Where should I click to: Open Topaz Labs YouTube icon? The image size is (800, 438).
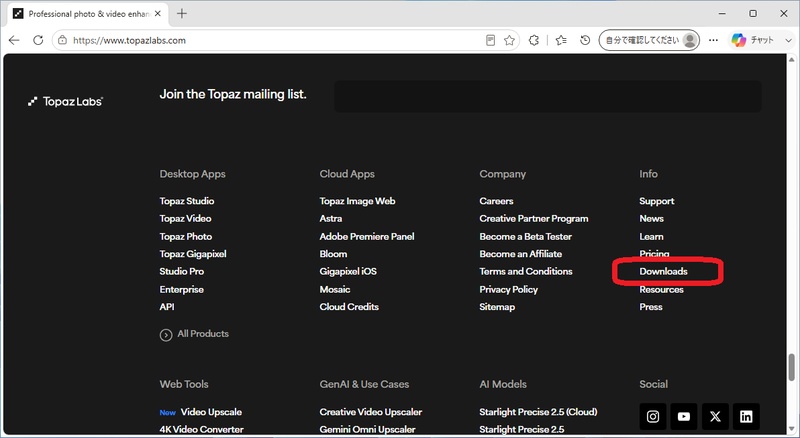click(684, 417)
